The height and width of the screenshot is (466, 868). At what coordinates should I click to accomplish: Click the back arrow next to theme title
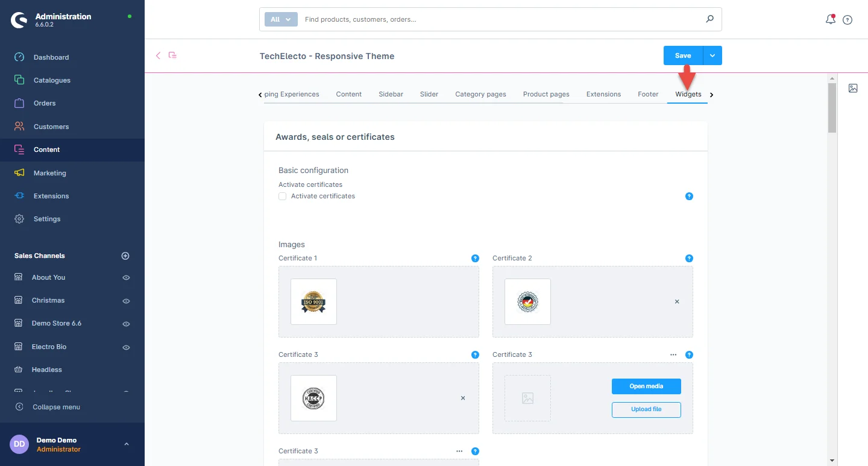159,55
